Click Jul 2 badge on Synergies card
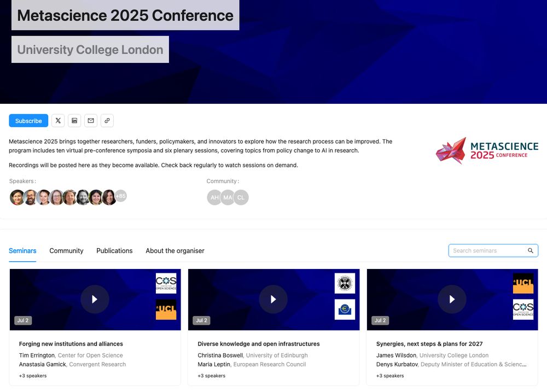Viewport: 547px width, 392px height. point(380,320)
